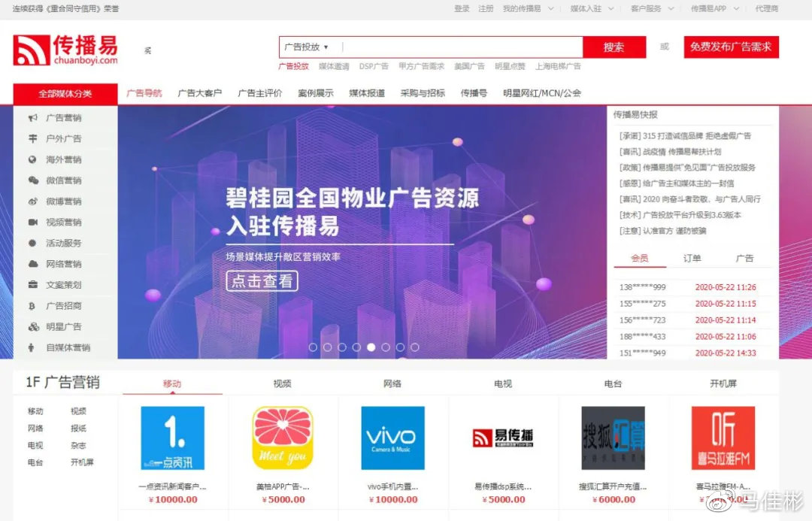Switch to the 订单 tab in 快报 panel
The height and width of the screenshot is (521, 812).
(692, 258)
